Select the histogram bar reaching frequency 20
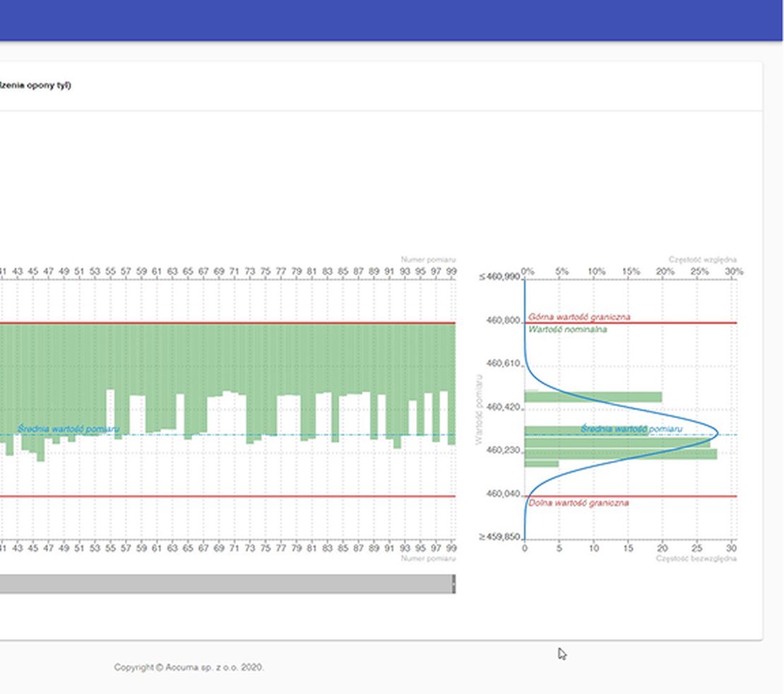 [593, 397]
